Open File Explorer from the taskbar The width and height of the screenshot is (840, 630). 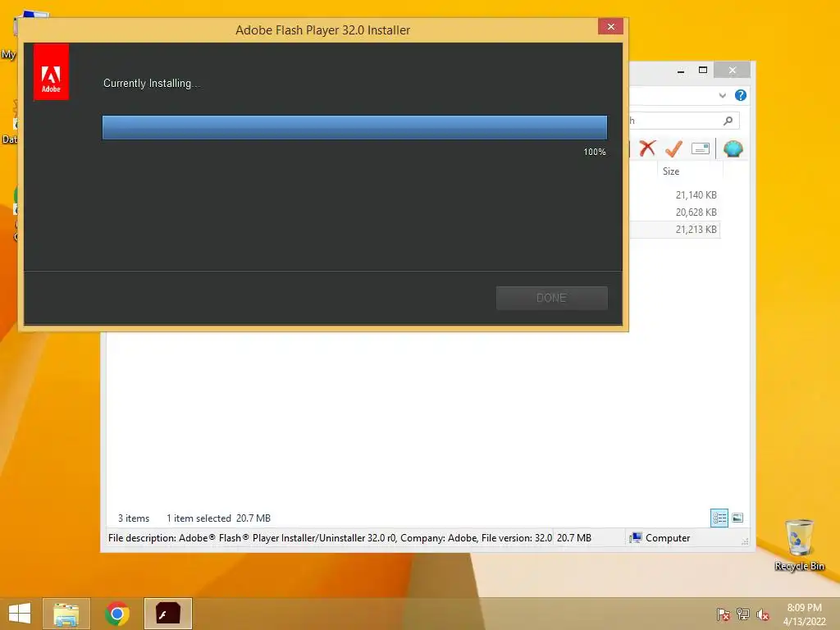click(66, 614)
